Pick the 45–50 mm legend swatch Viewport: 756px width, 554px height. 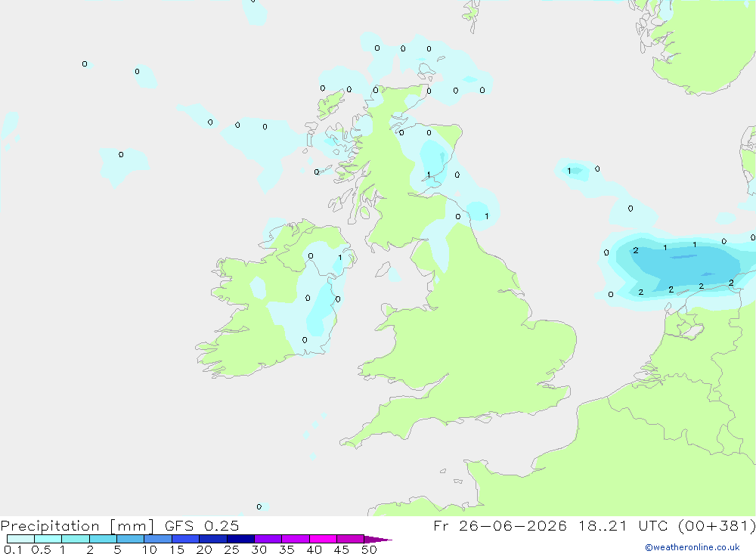coord(351,539)
